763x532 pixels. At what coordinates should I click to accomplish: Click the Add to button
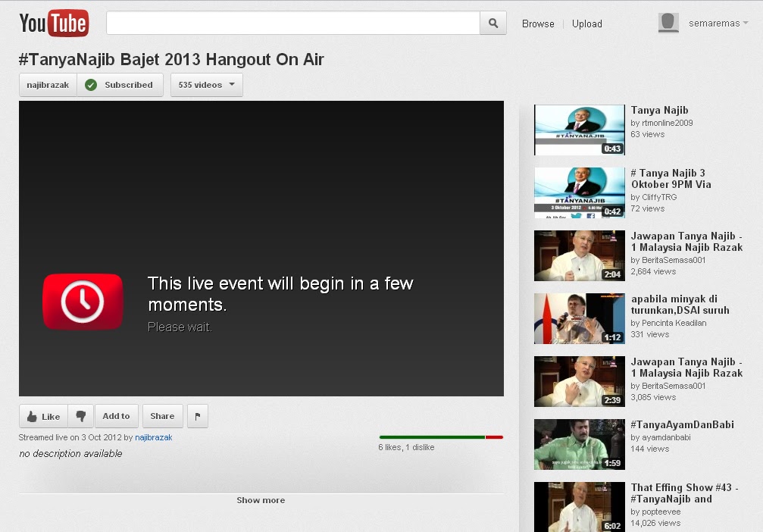point(116,416)
